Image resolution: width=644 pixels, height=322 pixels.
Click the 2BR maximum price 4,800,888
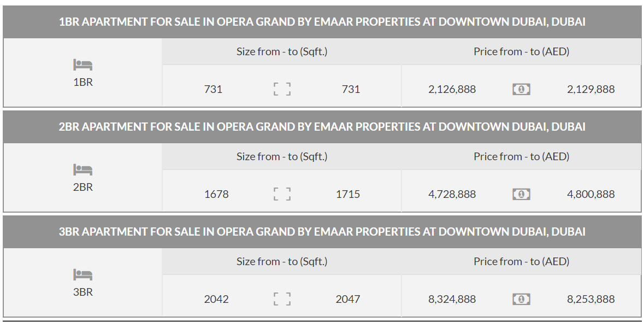coord(590,194)
